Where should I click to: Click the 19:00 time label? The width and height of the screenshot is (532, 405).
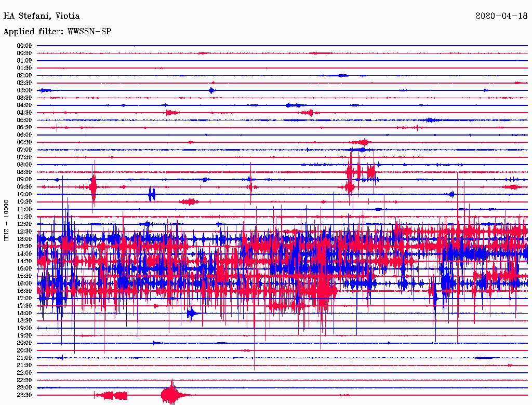tap(24, 328)
